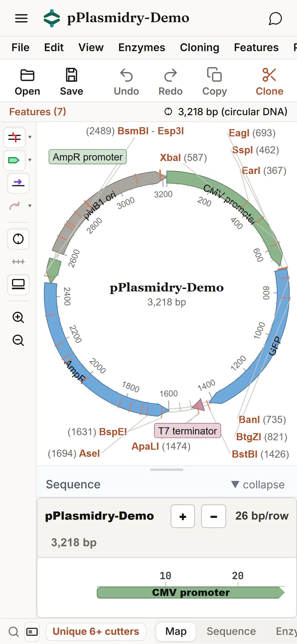Expand feature display options arrow
297x644 pixels.
(30, 160)
